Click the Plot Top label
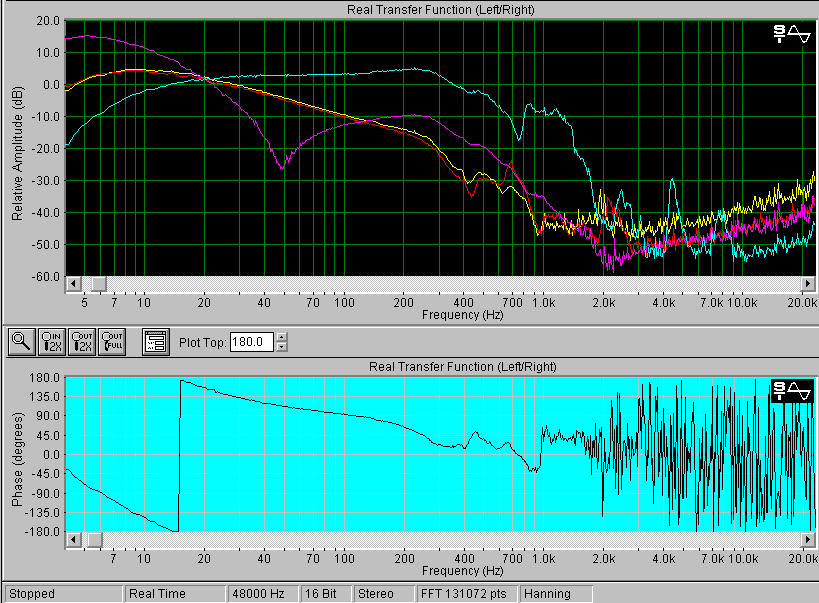Image resolution: width=819 pixels, height=603 pixels. (x=203, y=343)
